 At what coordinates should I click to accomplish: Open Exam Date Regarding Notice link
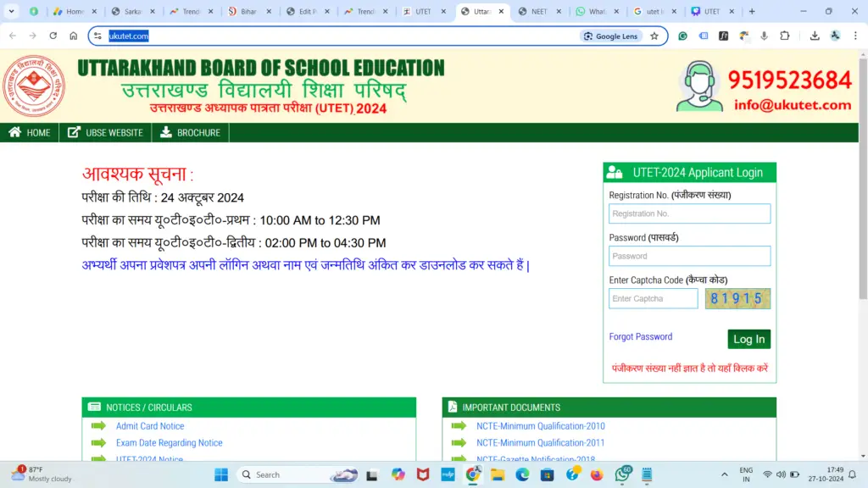point(169,442)
